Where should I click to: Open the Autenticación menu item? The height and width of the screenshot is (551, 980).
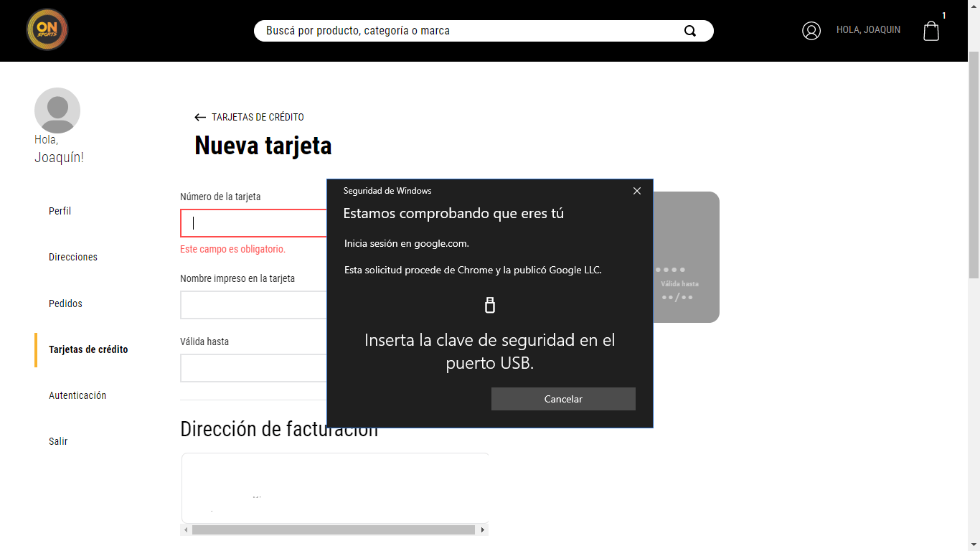pos(77,395)
